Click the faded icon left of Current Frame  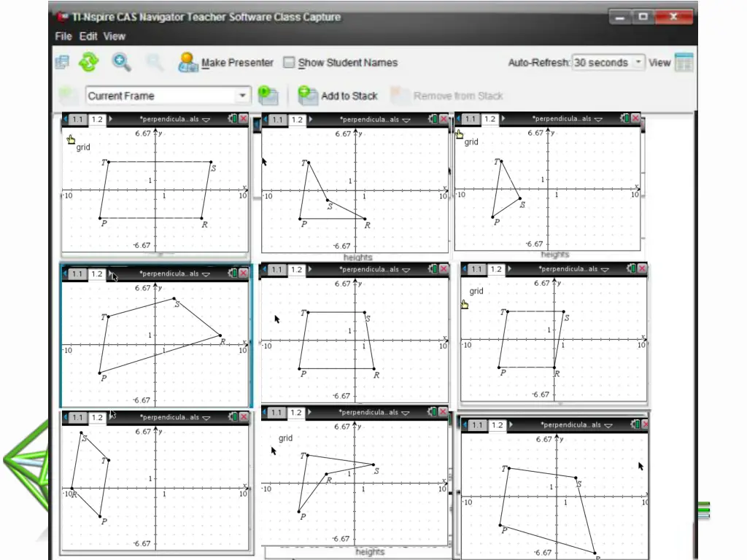68,96
